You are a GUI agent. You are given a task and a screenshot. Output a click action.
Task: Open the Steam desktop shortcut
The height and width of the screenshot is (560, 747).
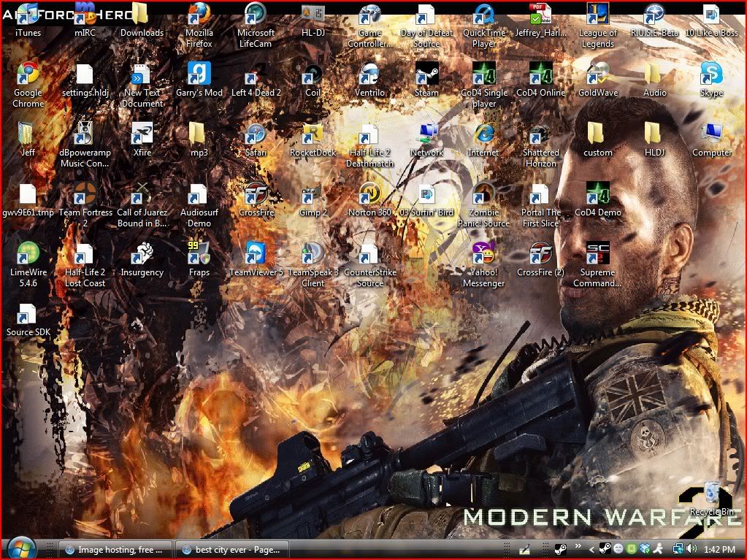pos(426,74)
